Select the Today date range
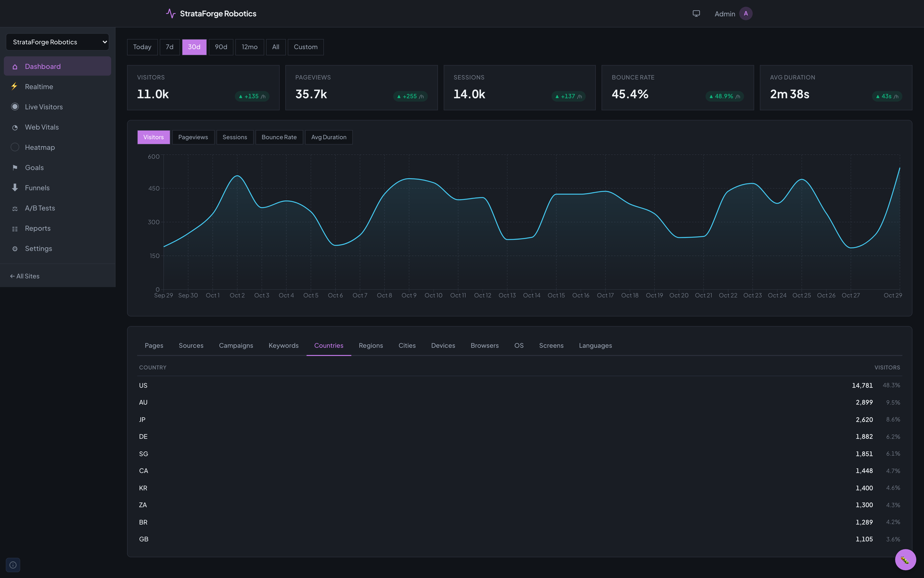 [x=142, y=47]
